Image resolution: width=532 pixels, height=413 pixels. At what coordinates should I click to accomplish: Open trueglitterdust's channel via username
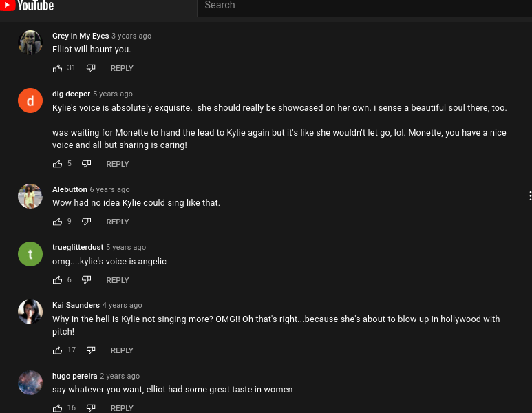point(78,247)
